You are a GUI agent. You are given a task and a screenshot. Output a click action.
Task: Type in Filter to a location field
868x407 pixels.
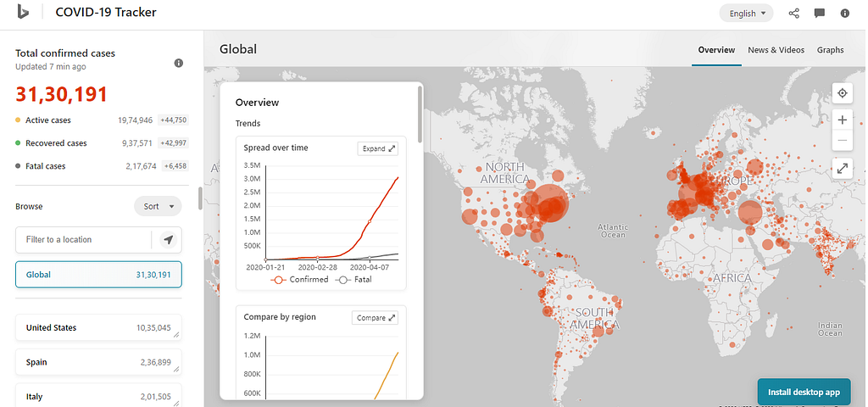tap(83, 240)
